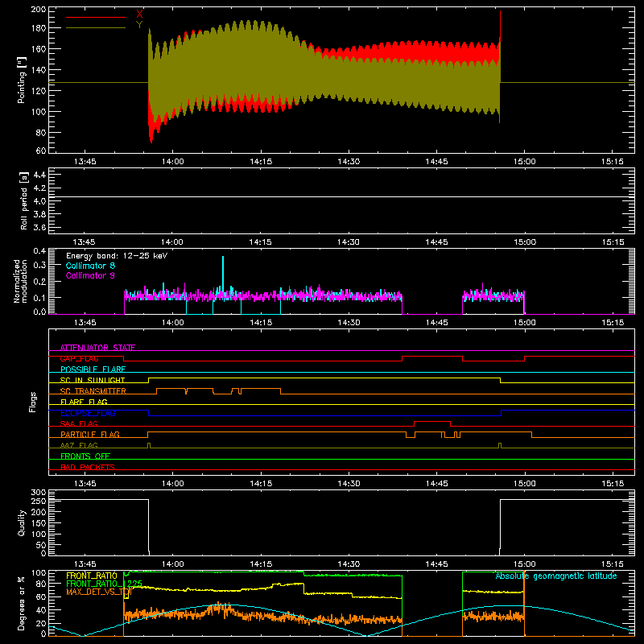The height and width of the screenshot is (644, 644).
Task: Click the 14:15 time label below the modulation plot
Action: [x=261, y=323]
